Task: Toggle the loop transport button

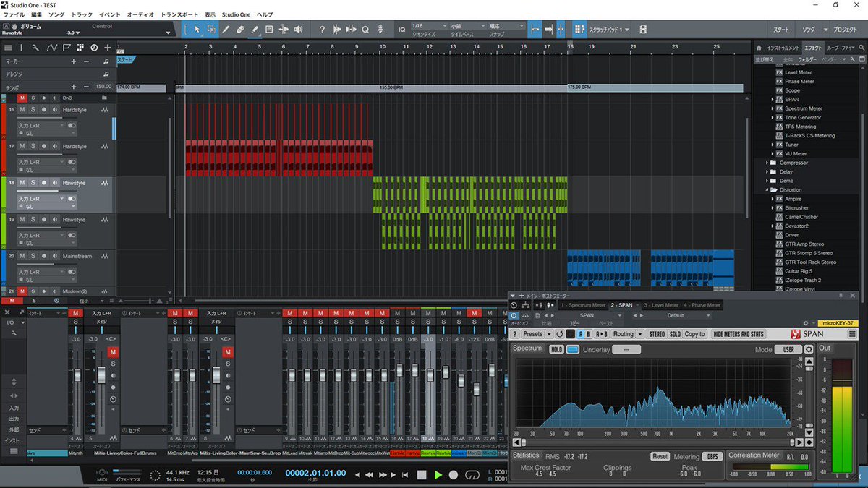Action: click(x=473, y=475)
